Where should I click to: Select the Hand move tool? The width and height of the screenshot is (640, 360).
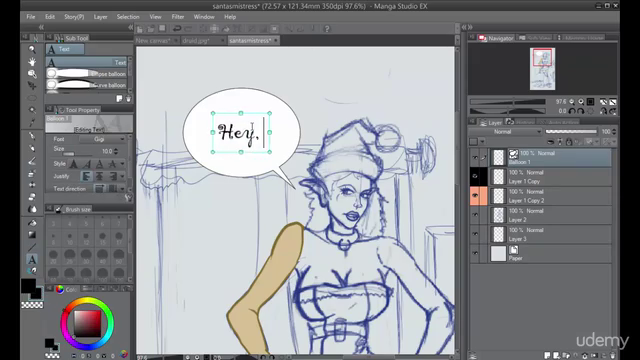point(32,62)
